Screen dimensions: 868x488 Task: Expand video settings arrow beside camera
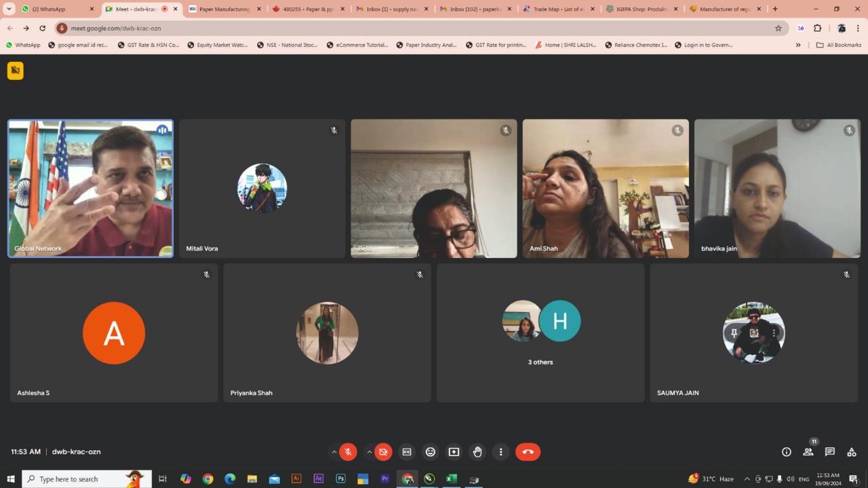369,452
